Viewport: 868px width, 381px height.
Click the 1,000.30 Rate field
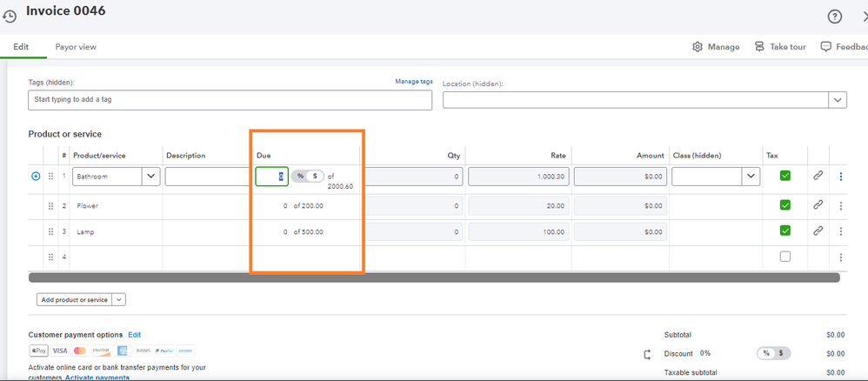point(518,177)
